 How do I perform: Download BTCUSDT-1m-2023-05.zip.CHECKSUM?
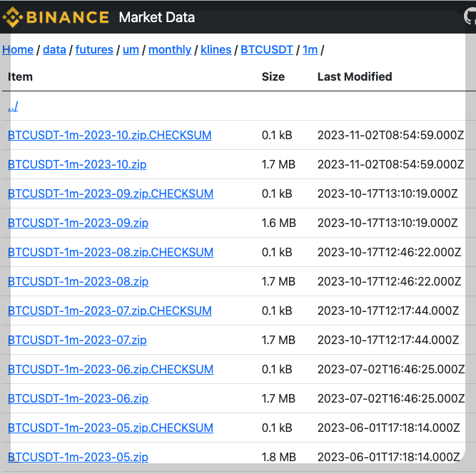[111, 428]
